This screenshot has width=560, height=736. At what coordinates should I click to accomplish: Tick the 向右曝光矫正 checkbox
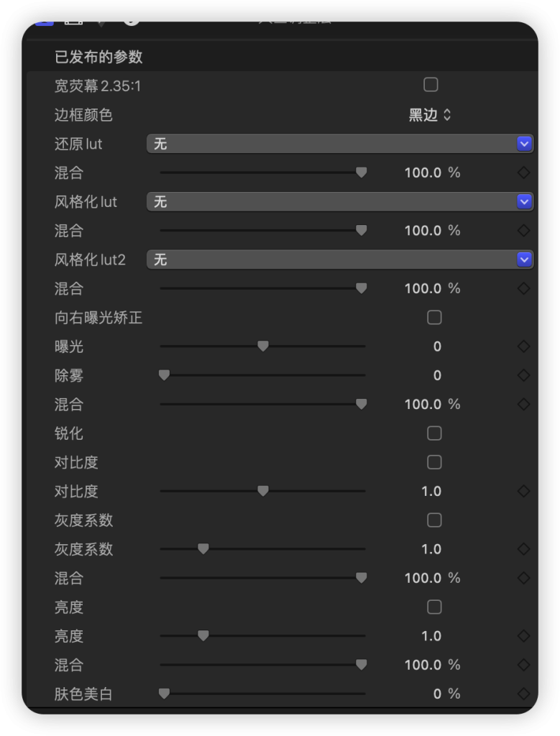(434, 317)
